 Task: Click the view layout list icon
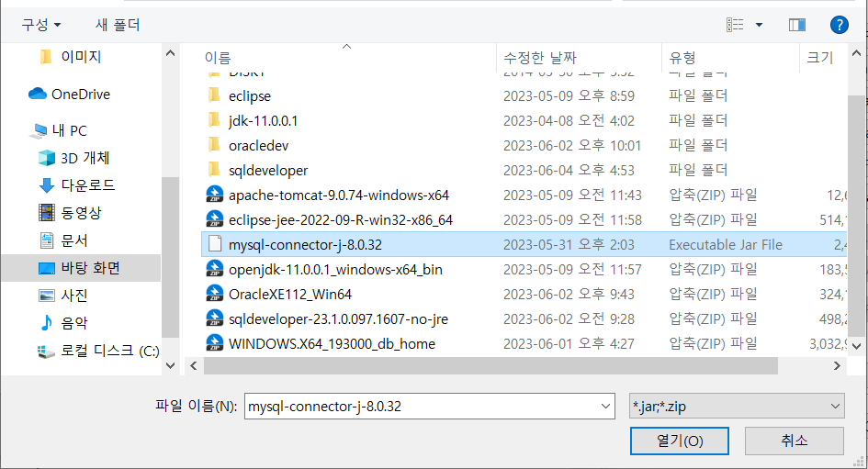[735, 25]
